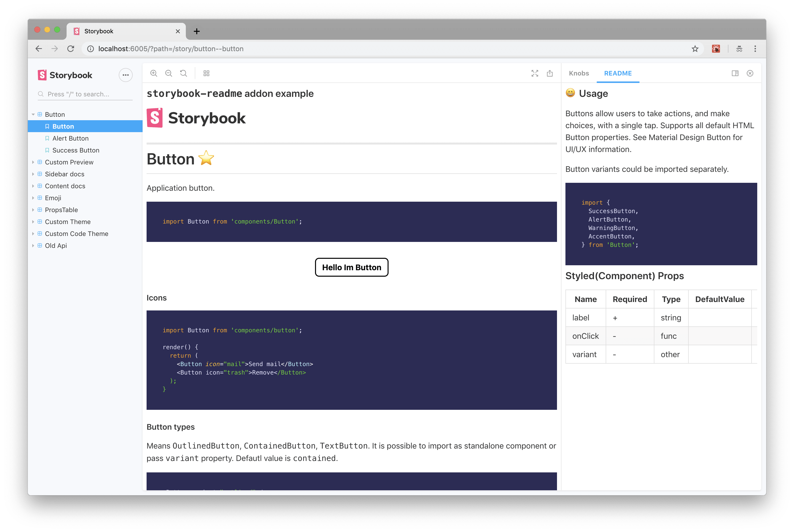
Task: Click the Name column header
Action: point(586,299)
